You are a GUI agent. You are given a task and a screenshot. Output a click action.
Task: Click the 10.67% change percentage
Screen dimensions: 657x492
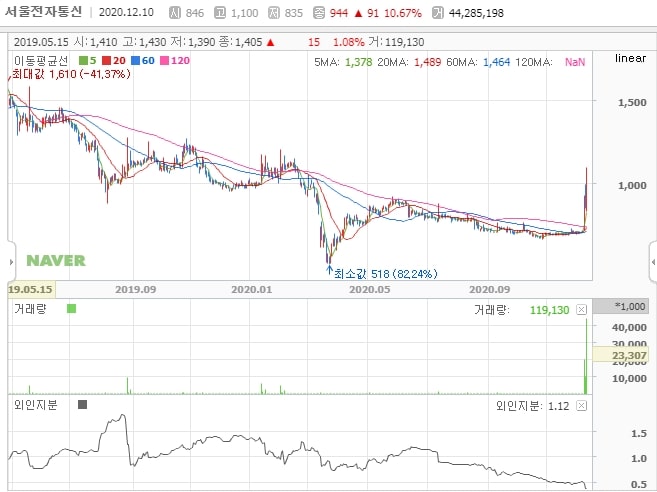[x=402, y=13]
